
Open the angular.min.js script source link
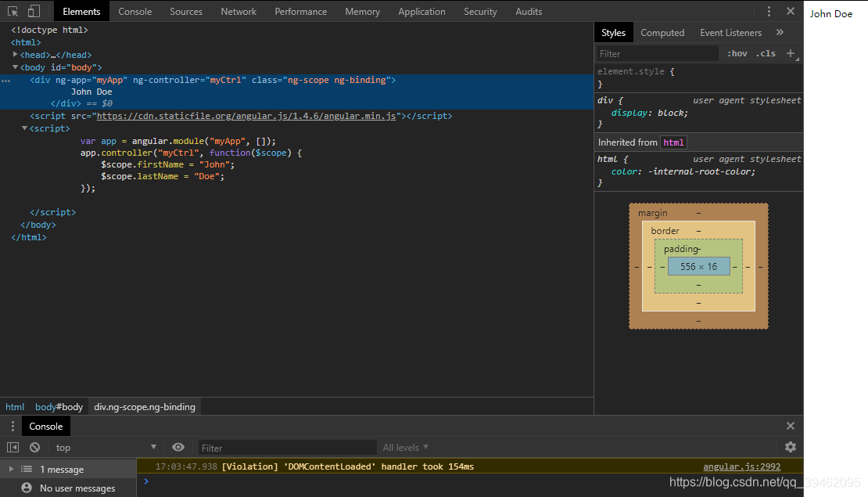(247, 116)
